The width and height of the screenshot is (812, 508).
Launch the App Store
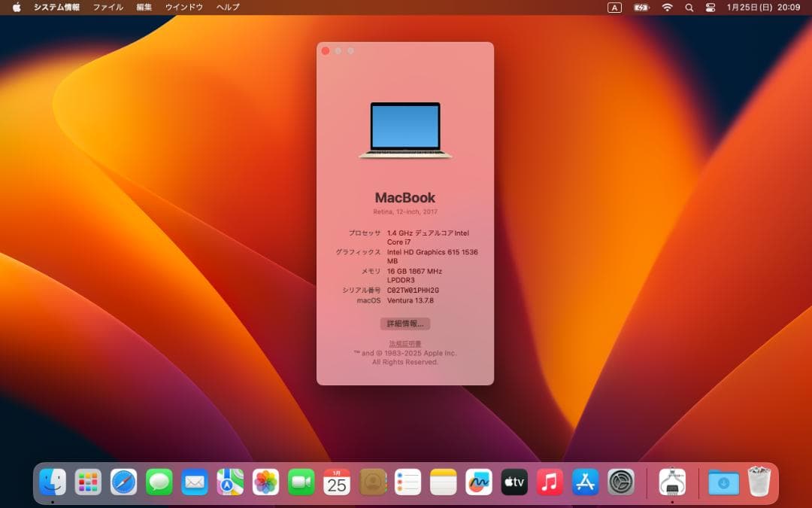[586, 482]
